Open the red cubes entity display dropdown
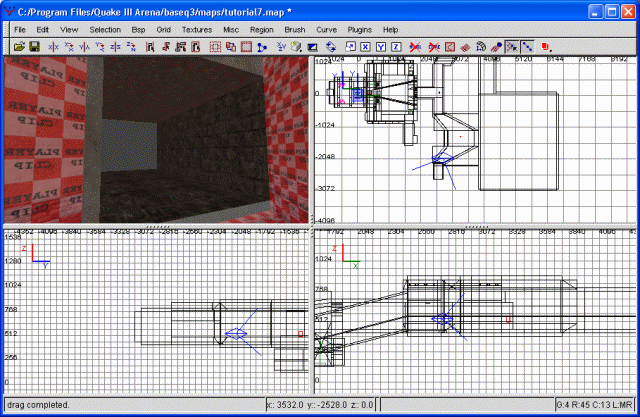The width and height of the screenshot is (640, 417). point(546,47)
